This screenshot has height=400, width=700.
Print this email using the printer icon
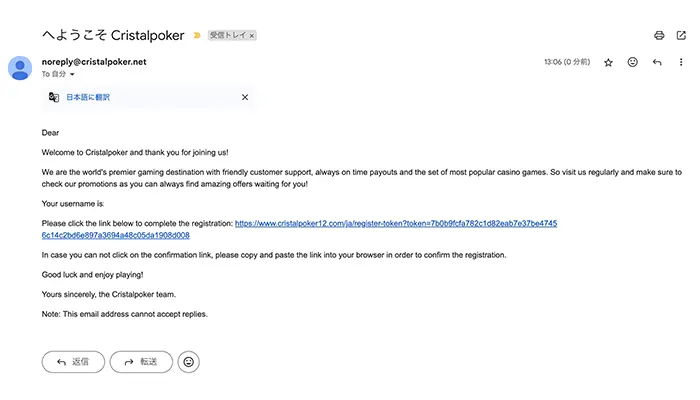(659, 35)
